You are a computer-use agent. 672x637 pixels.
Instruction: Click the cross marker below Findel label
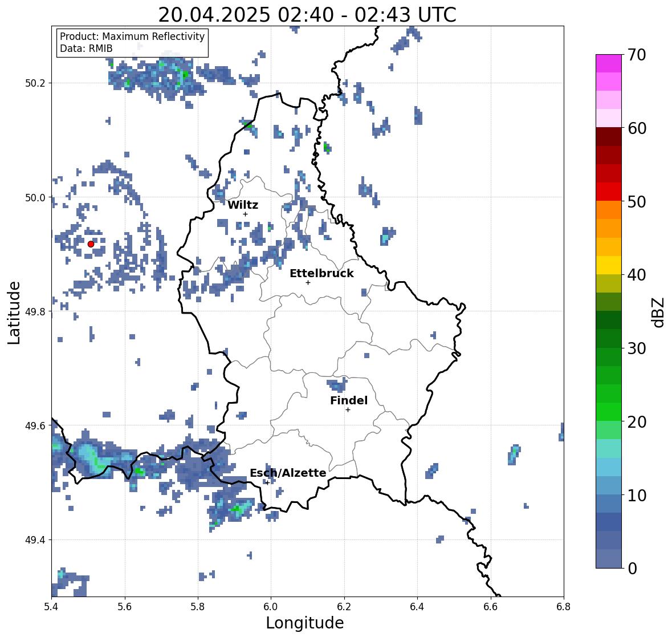[348, 410]
